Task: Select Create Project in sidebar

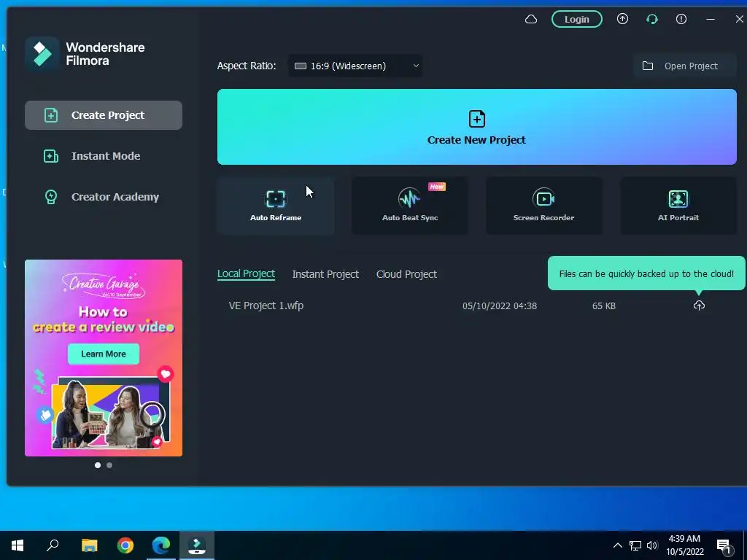Action: [x=104, y=115]
